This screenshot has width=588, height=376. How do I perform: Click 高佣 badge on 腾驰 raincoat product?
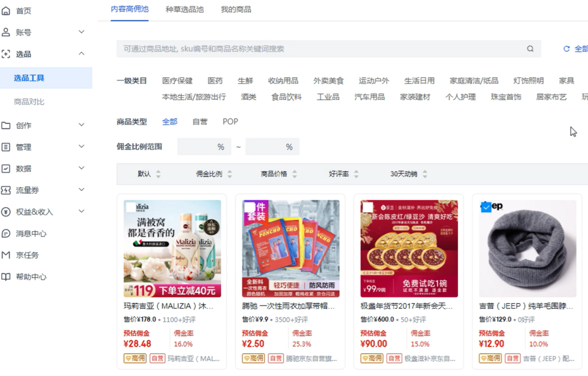(x=254, y=359)
